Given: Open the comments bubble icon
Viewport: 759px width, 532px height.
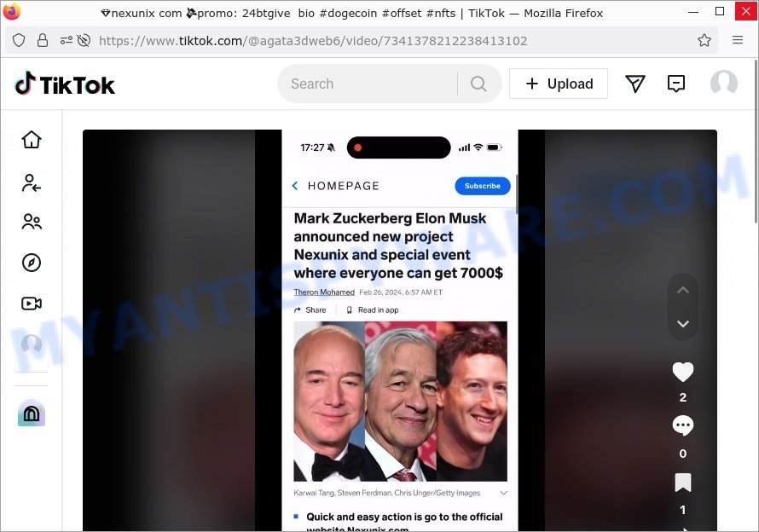Looking at the screenshot, I should pos(683,426).
